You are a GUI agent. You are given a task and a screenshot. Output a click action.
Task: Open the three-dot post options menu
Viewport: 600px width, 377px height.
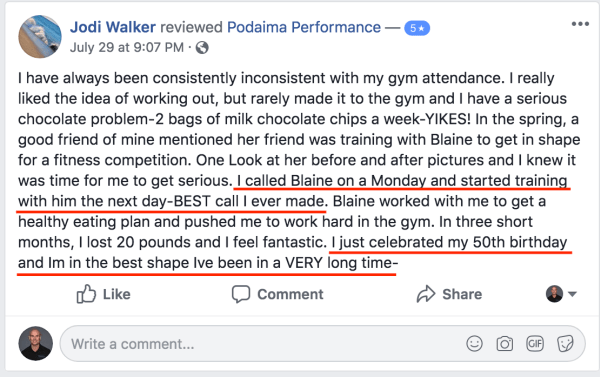[580, 24]
